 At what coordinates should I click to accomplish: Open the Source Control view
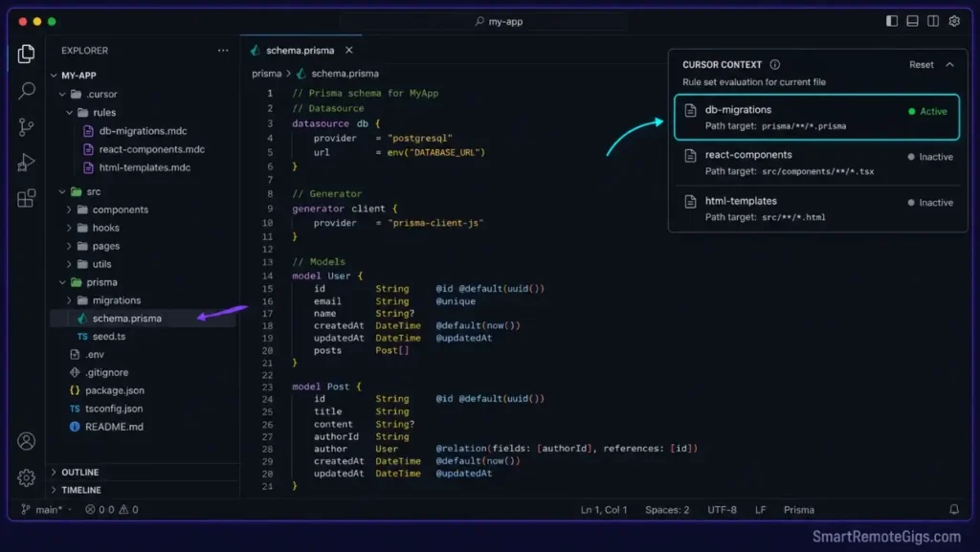[26, 127]
